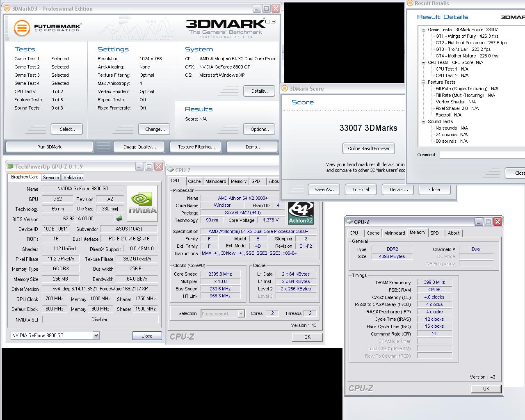Open the Graphics Card tab in GPU-Z
525x420 pixels.
(x=25, y=177)
